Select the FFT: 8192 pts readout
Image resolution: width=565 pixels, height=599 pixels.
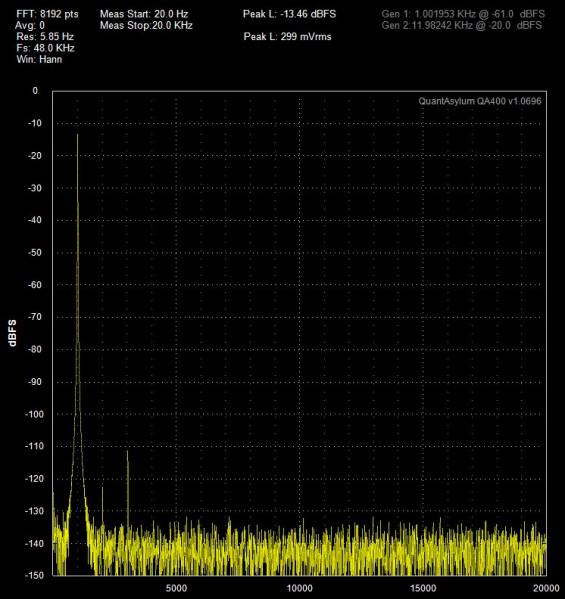click(x=47, y=14)
